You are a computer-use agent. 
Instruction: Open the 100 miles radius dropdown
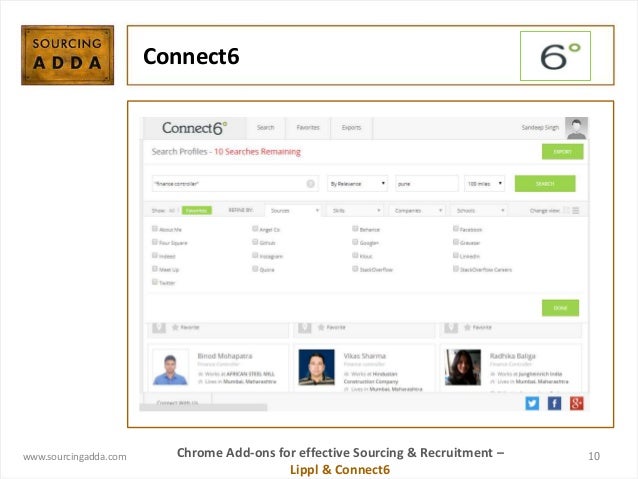tap(484, 184)
